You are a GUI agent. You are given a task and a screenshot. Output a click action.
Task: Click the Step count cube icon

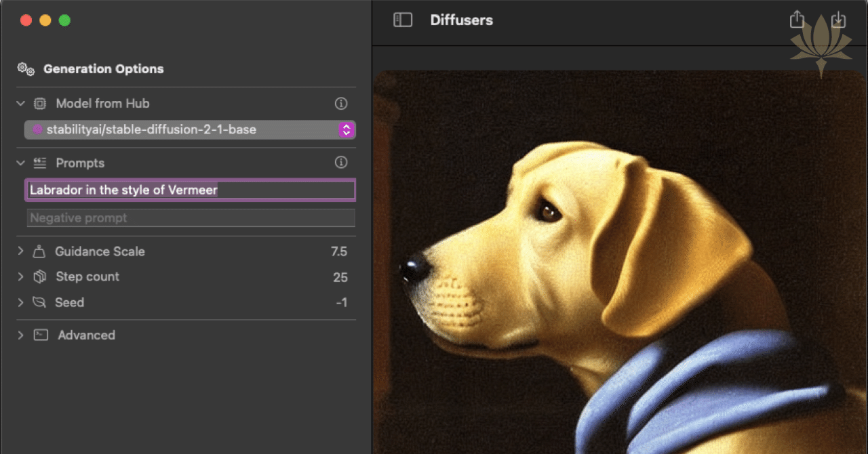click(39, 276)
